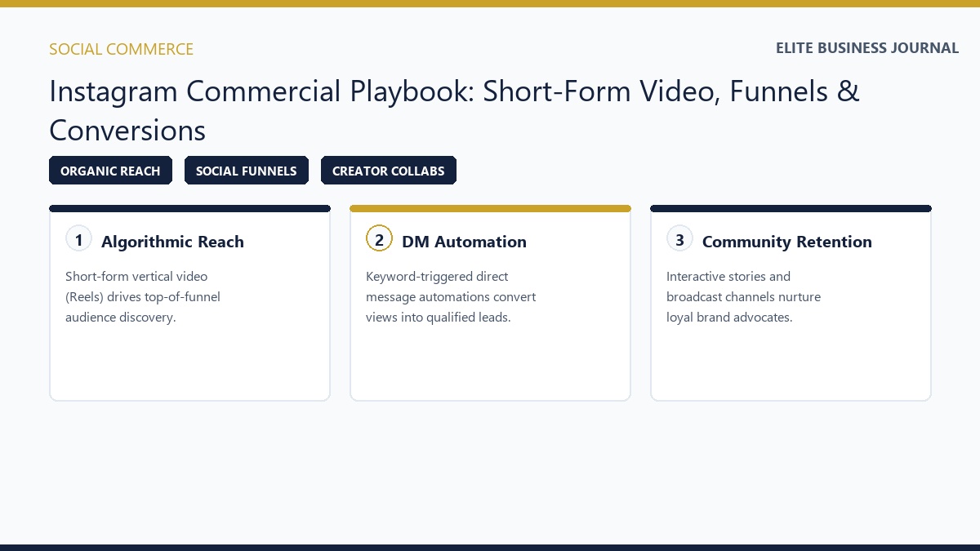
Task: Select the number 1 circle badge
Action: coord(79,239)
